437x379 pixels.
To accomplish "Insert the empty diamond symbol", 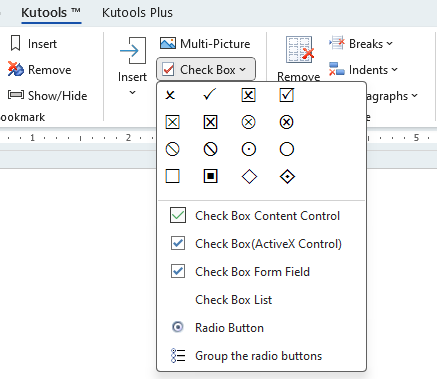I will (249, 176).
